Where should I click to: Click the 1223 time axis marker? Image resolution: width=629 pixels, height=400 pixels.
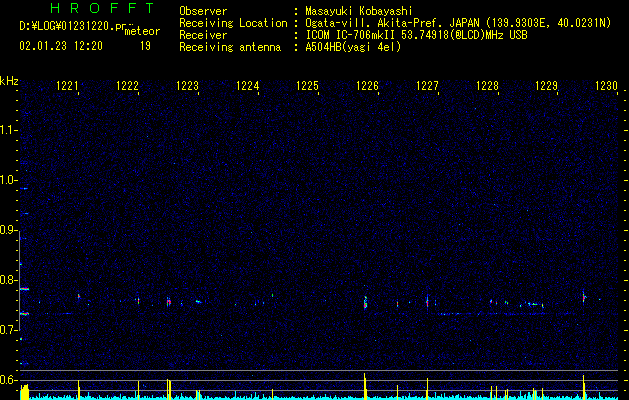tap(187, 86)
